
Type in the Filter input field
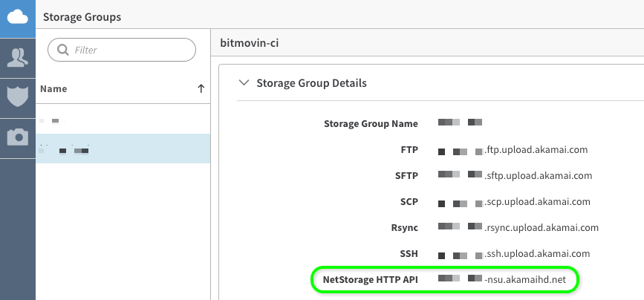point(130,50)
